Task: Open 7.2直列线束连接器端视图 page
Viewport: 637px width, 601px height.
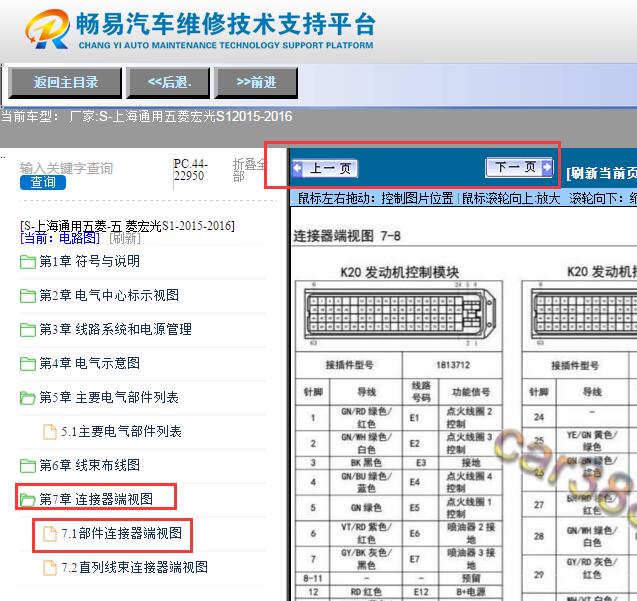Action: pos(134,567)
